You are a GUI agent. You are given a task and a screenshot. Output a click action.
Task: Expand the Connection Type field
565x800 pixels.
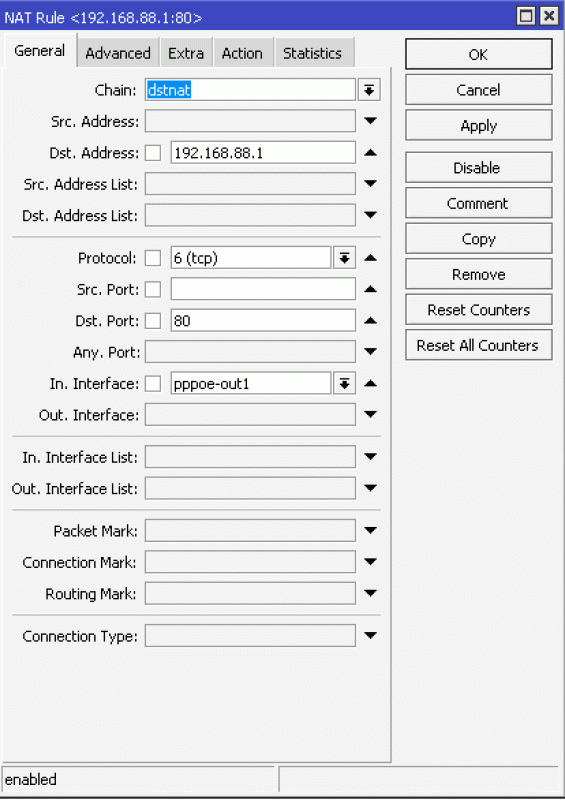[x=371, y=636]
